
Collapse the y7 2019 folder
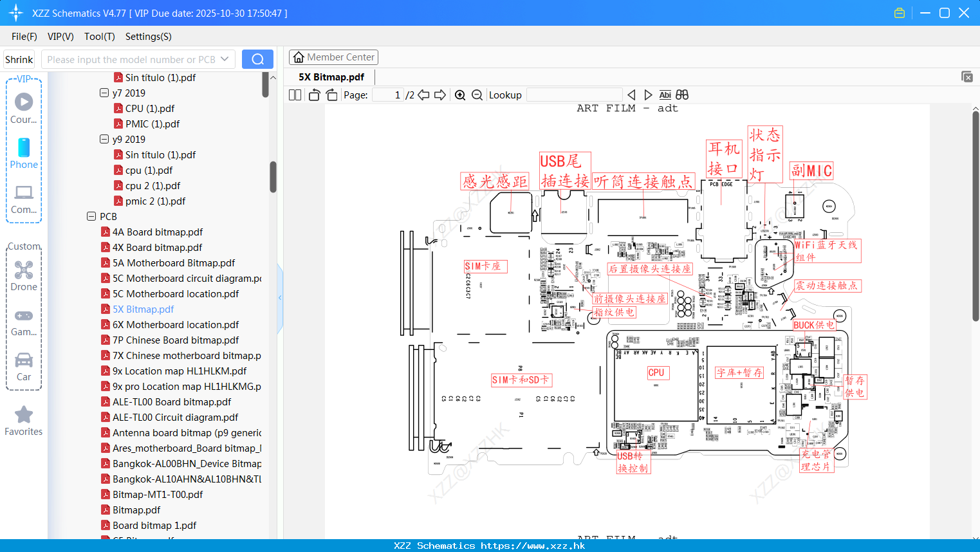[x=104, y=93]
